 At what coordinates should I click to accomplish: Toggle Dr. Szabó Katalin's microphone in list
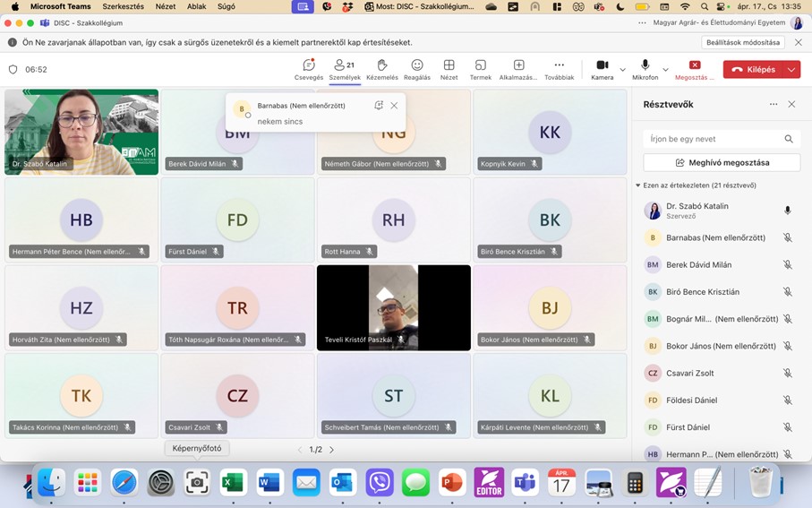click(787, 211)
